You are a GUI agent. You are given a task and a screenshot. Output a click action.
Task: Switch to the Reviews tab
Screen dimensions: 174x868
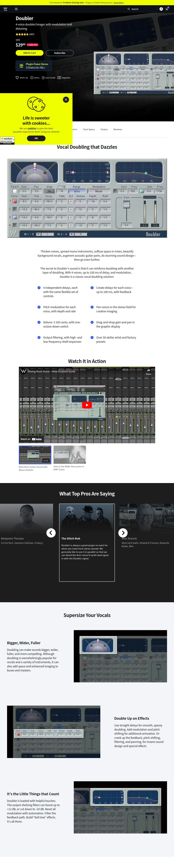(x=118, y=129)
